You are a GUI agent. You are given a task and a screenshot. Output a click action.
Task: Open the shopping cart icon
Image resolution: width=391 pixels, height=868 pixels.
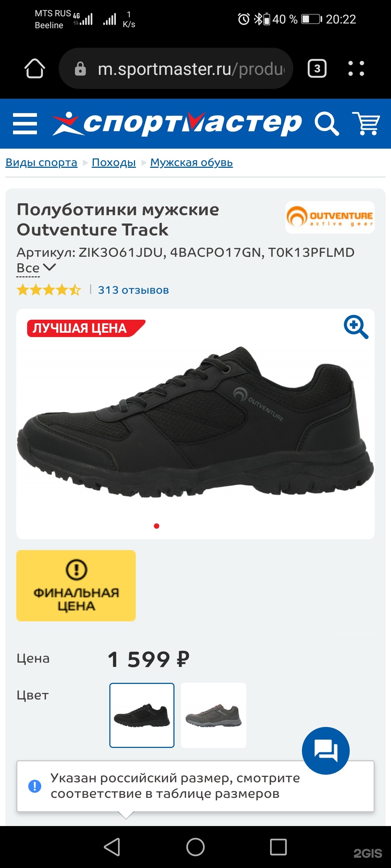[x=366, y=123]
